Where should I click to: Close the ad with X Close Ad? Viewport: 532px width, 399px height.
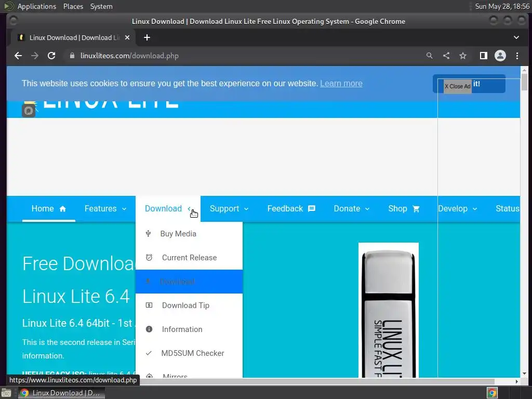(457, 87)
